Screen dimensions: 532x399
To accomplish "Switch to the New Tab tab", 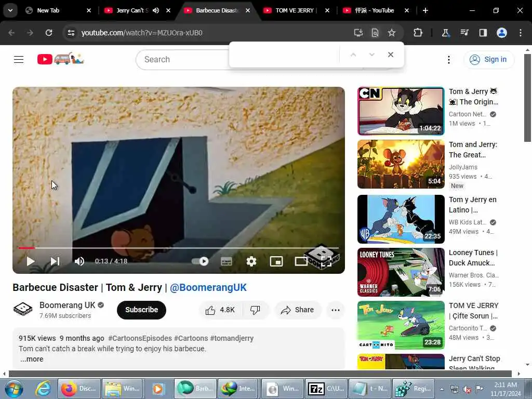I will click(x=58, y=10).
